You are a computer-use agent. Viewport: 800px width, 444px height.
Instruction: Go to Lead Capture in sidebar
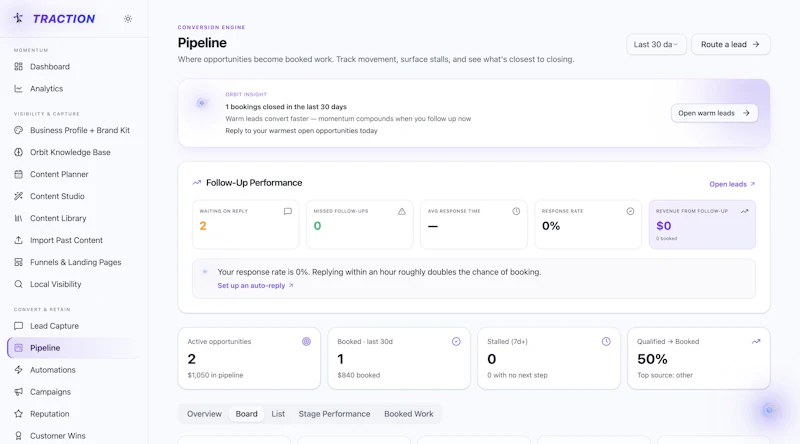tap(73, 326)
